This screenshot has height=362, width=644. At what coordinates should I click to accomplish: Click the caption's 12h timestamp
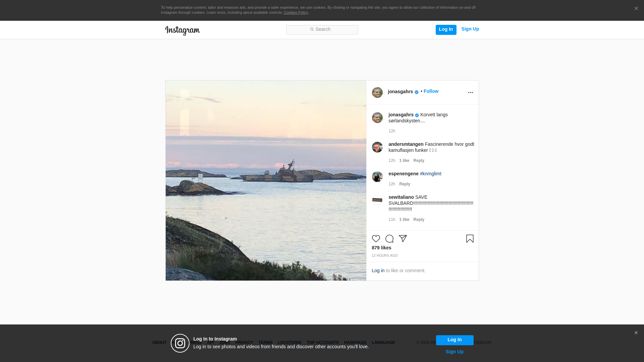click(392, 131)
